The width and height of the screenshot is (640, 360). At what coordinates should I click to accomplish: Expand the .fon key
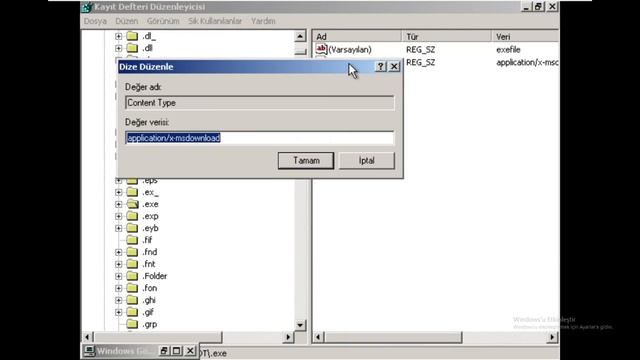click(118, 288)
